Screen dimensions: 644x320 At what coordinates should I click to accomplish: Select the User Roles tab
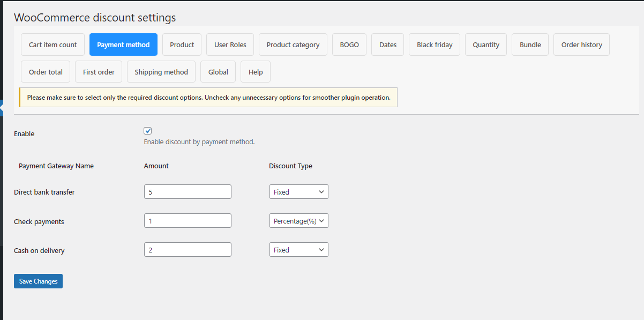coord(230,44)
